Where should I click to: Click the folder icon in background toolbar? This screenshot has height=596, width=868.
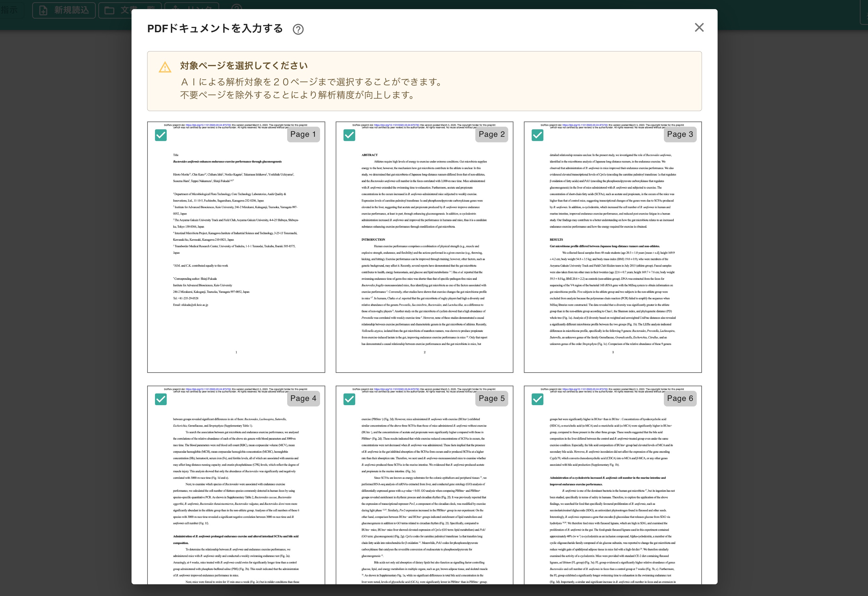109,10
